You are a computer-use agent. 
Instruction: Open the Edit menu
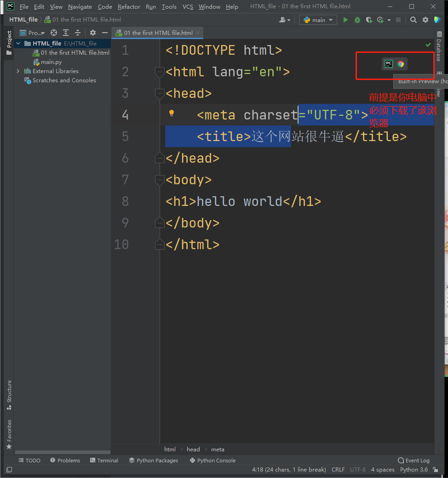pyautogui.click(x=39, y=6)
